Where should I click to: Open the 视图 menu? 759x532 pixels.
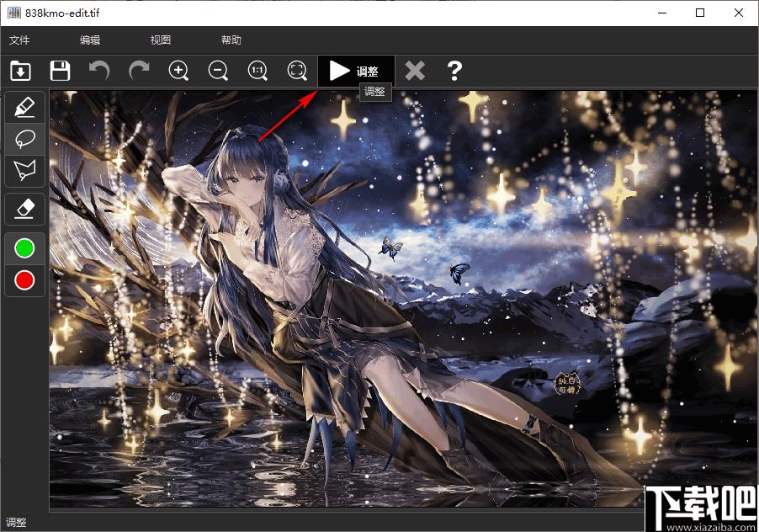[x=161, y=40]
